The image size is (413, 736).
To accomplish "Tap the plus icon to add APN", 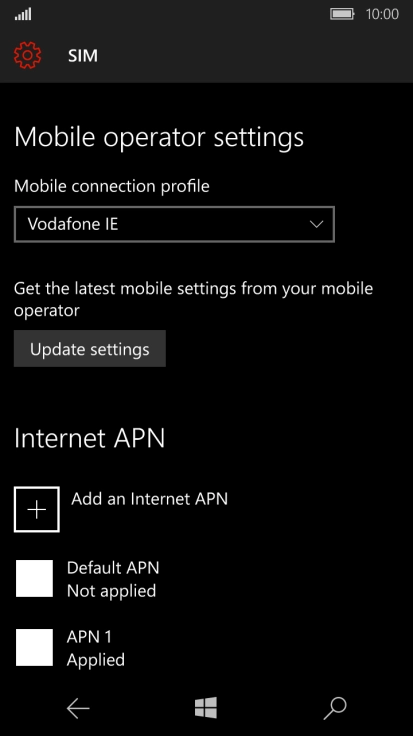I will point(37,509).
